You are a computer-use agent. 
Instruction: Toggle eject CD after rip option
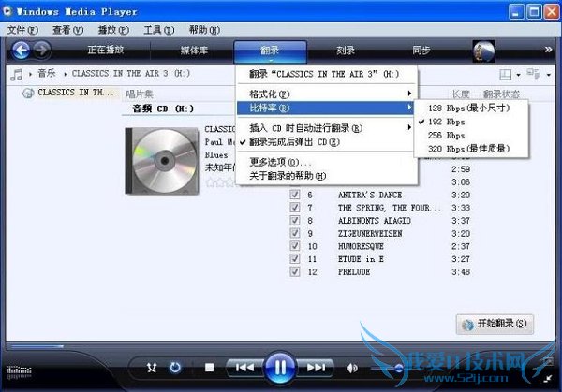(x=326, y=142)
